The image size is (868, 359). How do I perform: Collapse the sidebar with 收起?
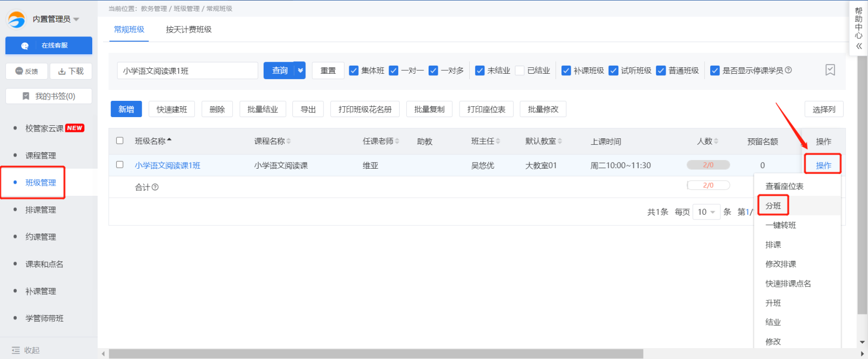(x=25, y=350)
